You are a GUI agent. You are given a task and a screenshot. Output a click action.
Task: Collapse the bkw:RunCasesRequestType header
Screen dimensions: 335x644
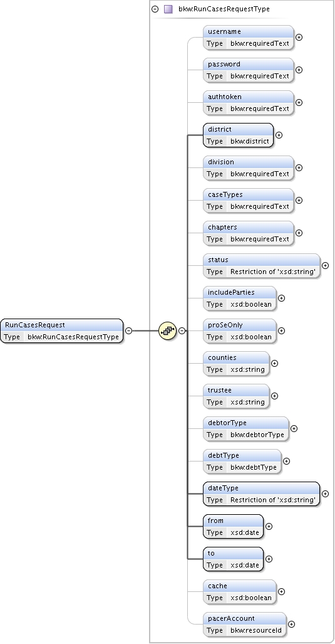pyautogui.click(x=155, y=9)
